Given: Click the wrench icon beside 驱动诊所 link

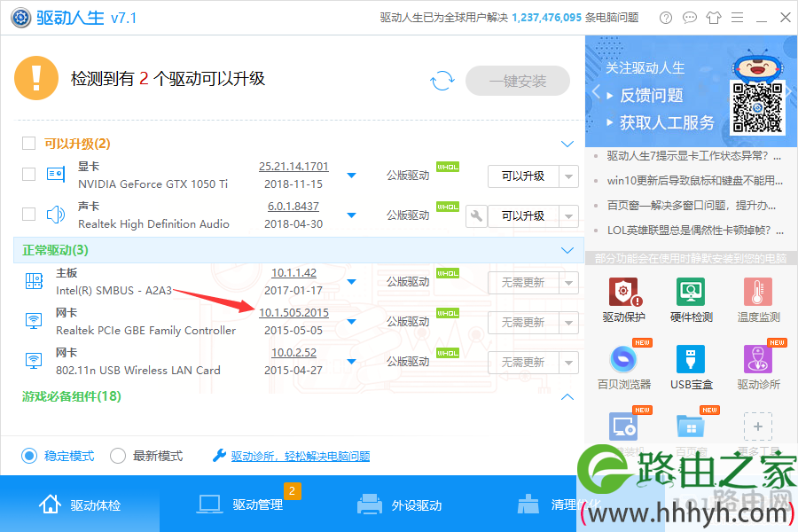Looking at the screenshot, I should point(219,455).
